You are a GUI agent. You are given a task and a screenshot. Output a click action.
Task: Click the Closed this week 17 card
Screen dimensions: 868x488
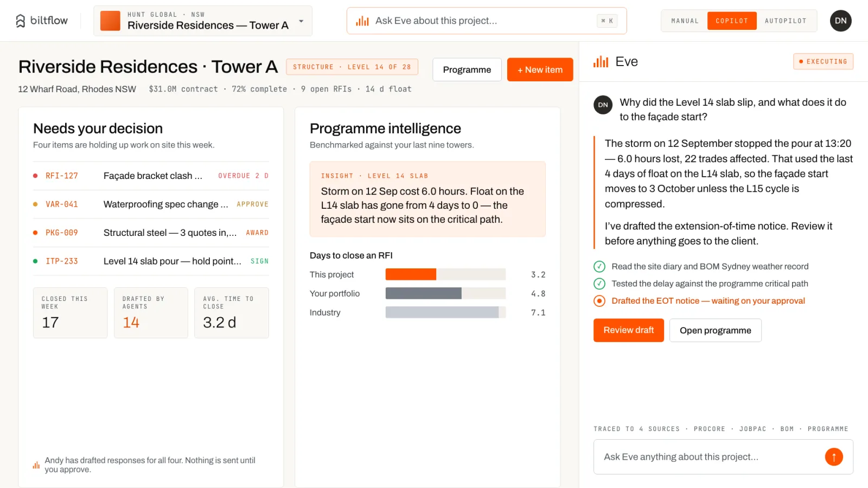point(71,313)
